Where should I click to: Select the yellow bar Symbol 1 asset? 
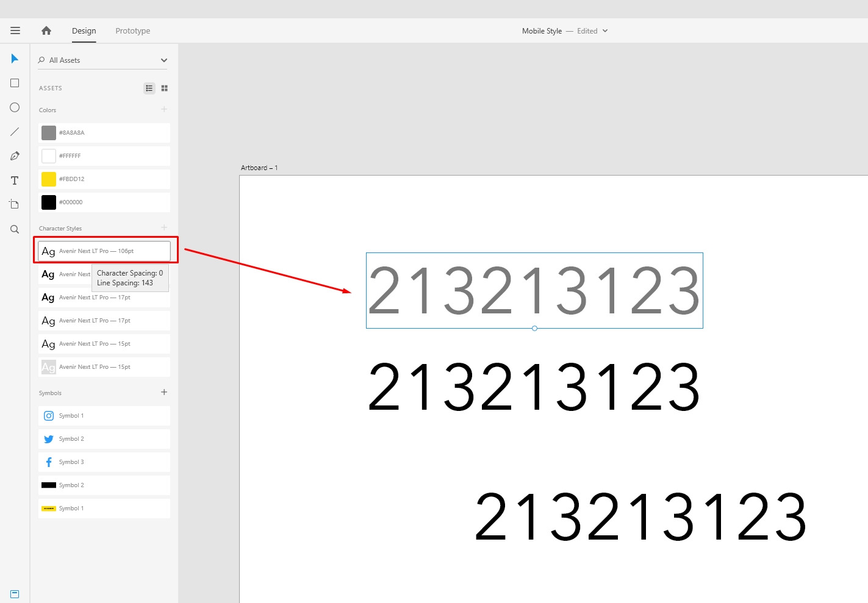[x=104, y=508]
